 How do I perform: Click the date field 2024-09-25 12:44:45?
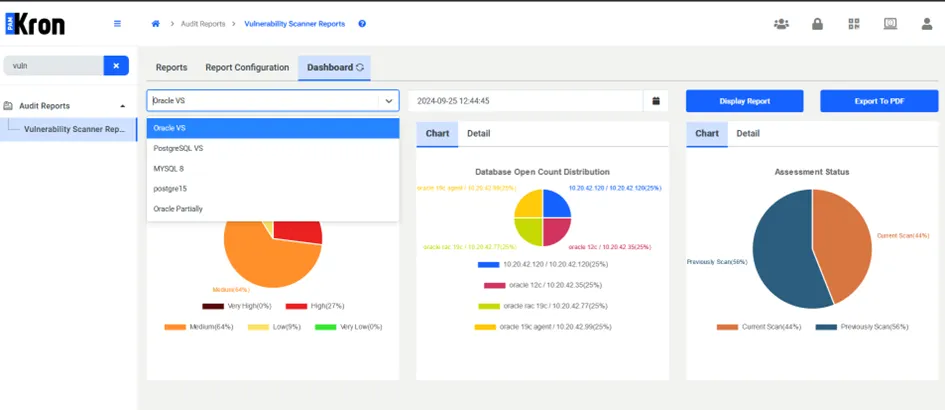[x=526, y=101]
